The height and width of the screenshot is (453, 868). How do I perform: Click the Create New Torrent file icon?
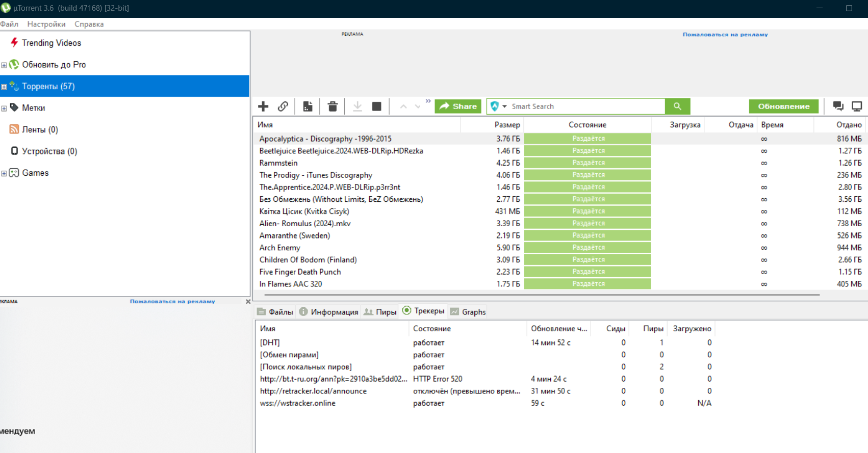pyautogui.click(x=308, y=106)
